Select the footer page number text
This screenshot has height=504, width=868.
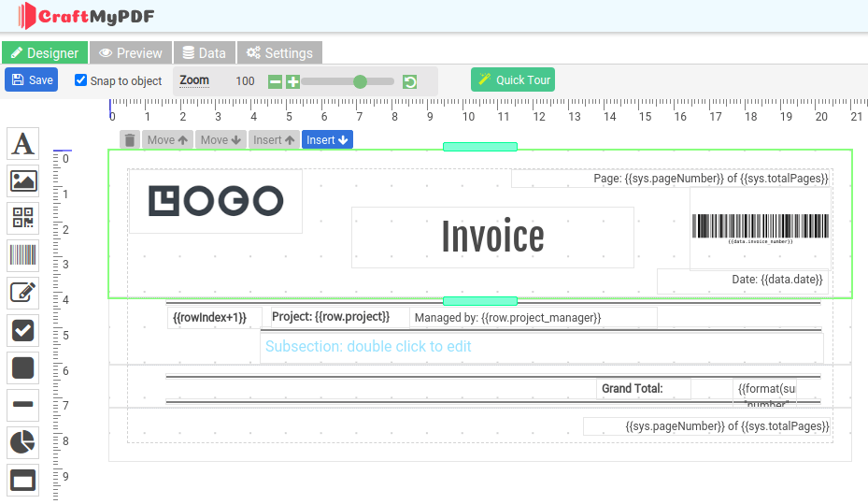pos(707,426)
